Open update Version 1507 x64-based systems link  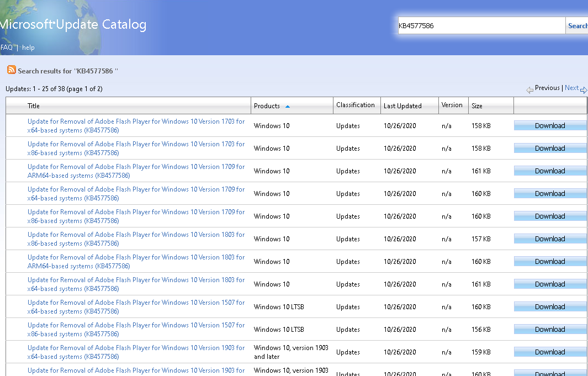tap(136, 306)
